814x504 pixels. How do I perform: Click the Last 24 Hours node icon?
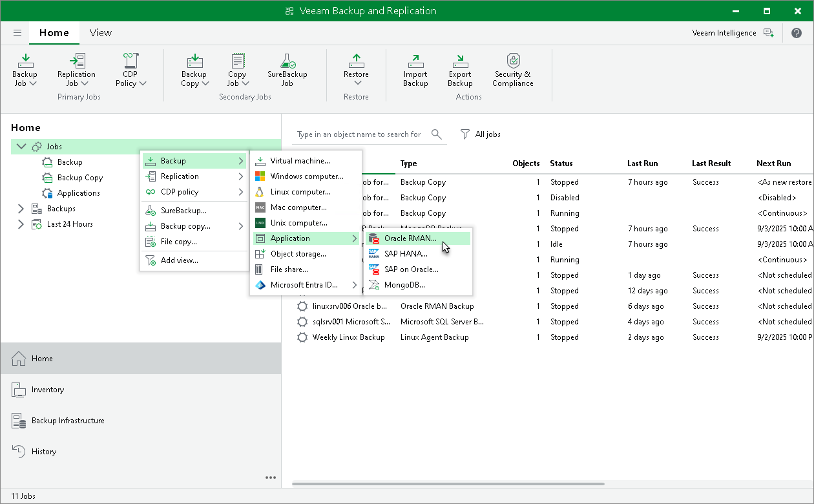[x=37, y=224]
